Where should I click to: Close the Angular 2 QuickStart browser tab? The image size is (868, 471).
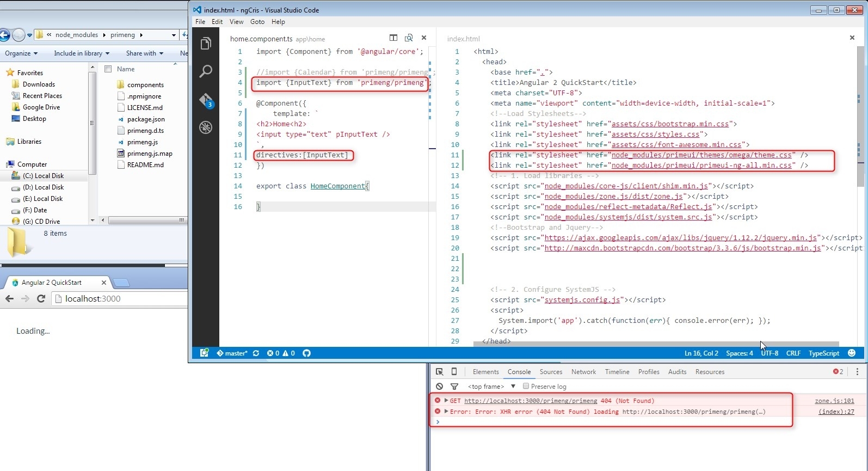[104, 283]
